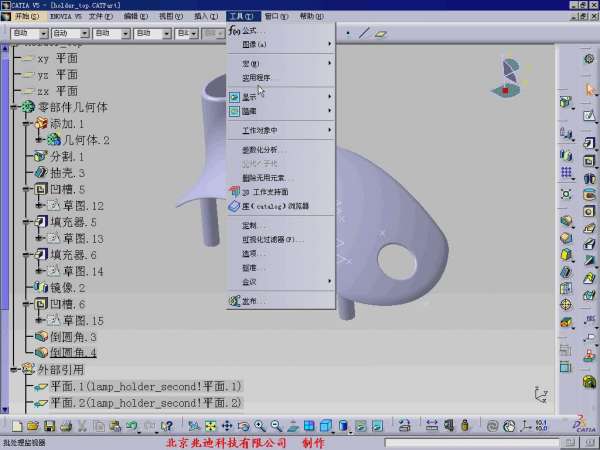Open the second 自动 dropdown in the top toolbar
The image size is (600, 450).
tap(85, 34)
